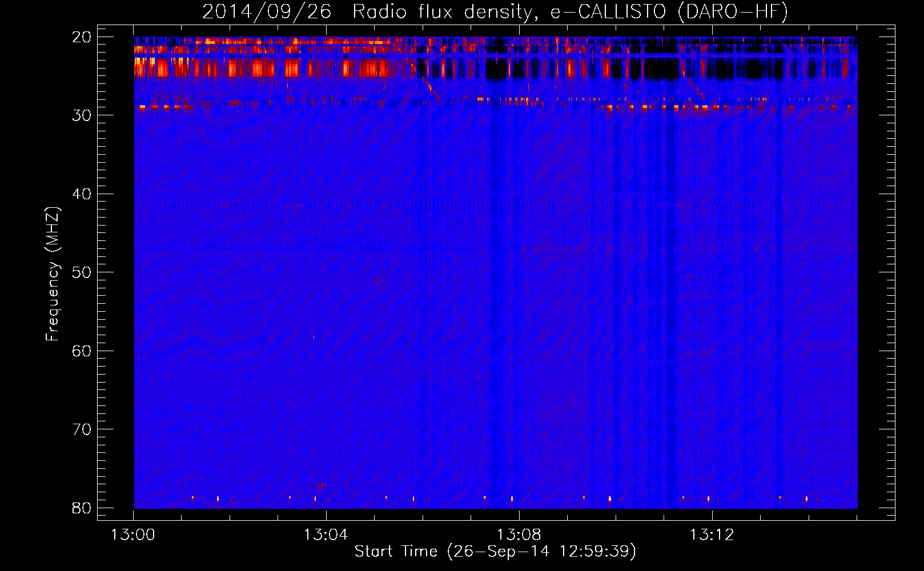Click the 20 frequency tick label
This screenshot has height=571, width=924.
point(82,37)
